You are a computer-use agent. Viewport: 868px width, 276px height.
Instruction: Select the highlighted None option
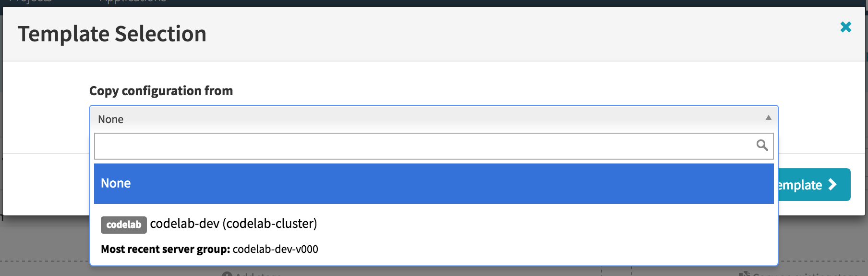coord(434,184)
